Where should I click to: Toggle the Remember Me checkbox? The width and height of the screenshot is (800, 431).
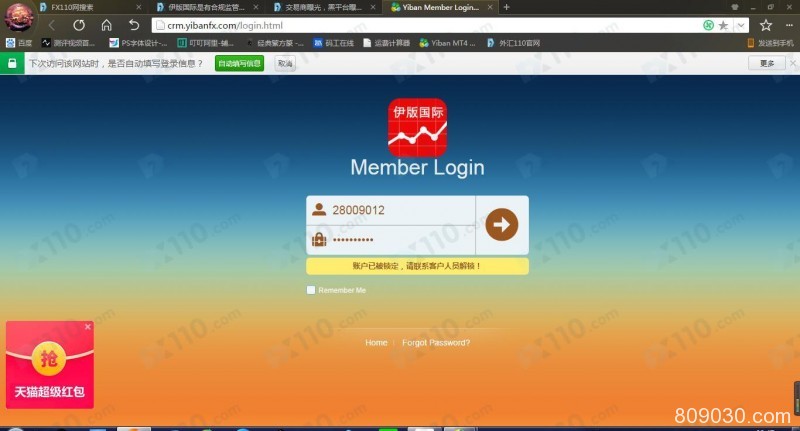(x=311, y=290)
